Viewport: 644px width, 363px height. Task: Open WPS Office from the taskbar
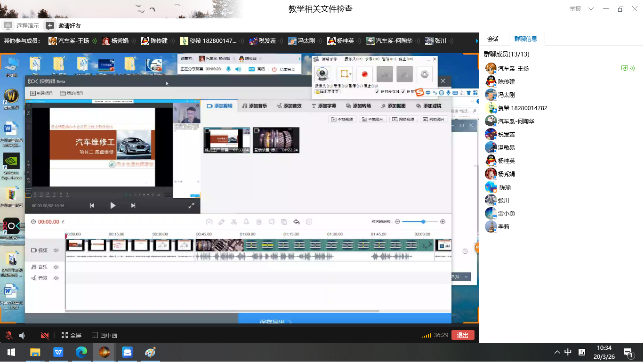(x=58, y=352)
